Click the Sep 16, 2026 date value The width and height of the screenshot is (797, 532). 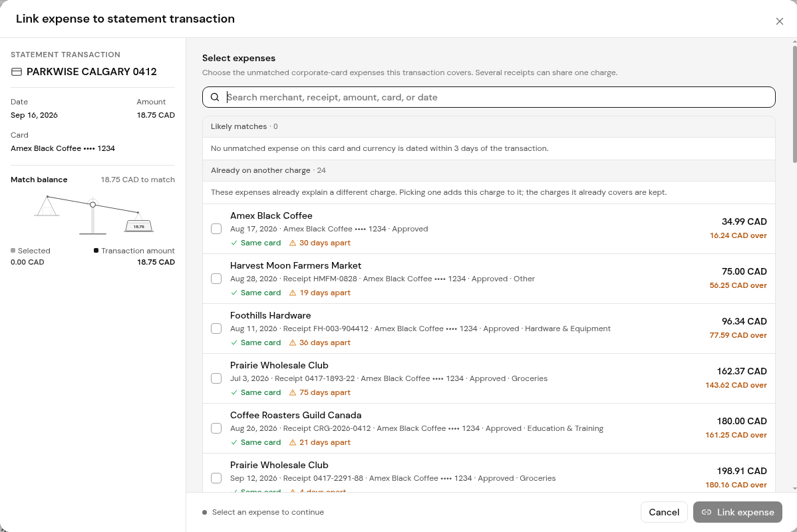(x=34, y=115)
